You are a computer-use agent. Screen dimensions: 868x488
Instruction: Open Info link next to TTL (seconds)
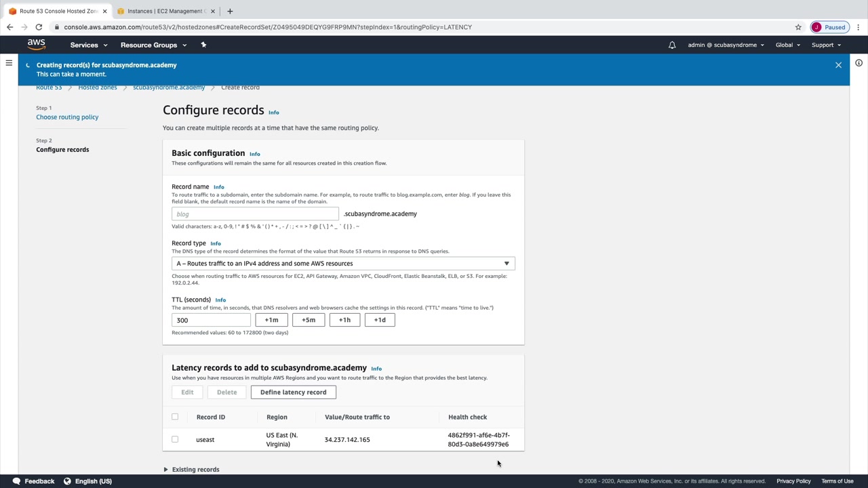pos(220,300)
